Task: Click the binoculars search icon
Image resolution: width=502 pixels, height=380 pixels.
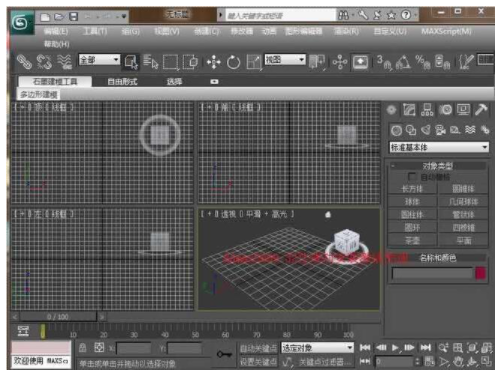Action: pyautogui.click(x=343, y=15)
